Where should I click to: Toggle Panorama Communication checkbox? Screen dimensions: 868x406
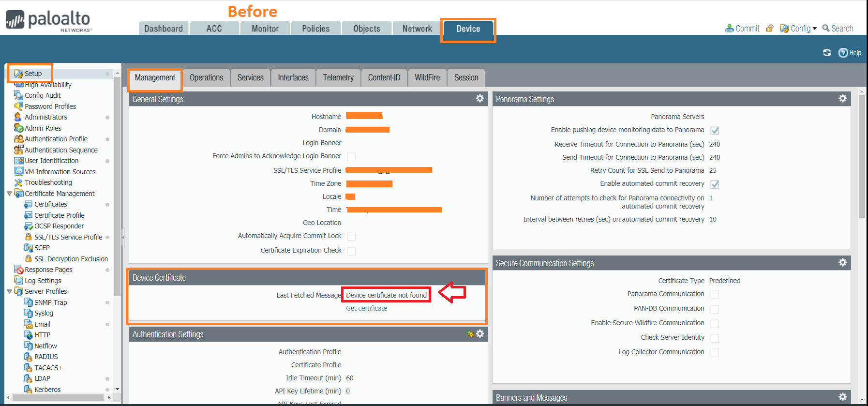coord(715,294)
